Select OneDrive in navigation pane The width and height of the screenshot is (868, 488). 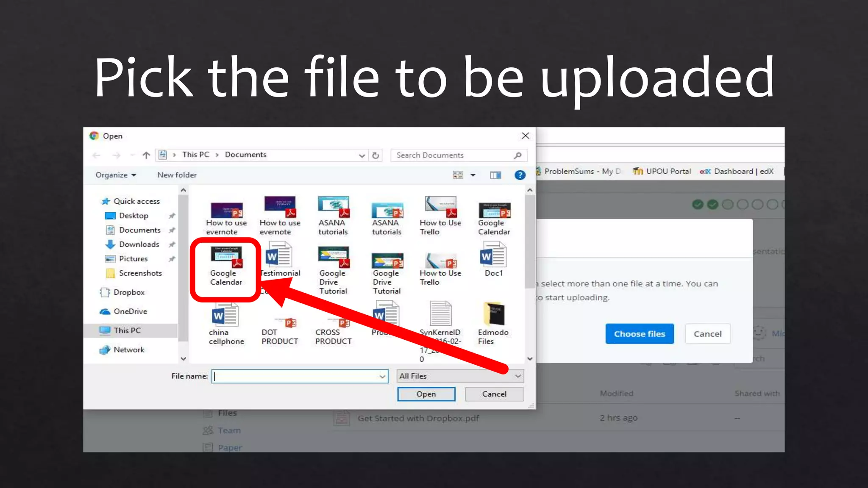(123, 311)
